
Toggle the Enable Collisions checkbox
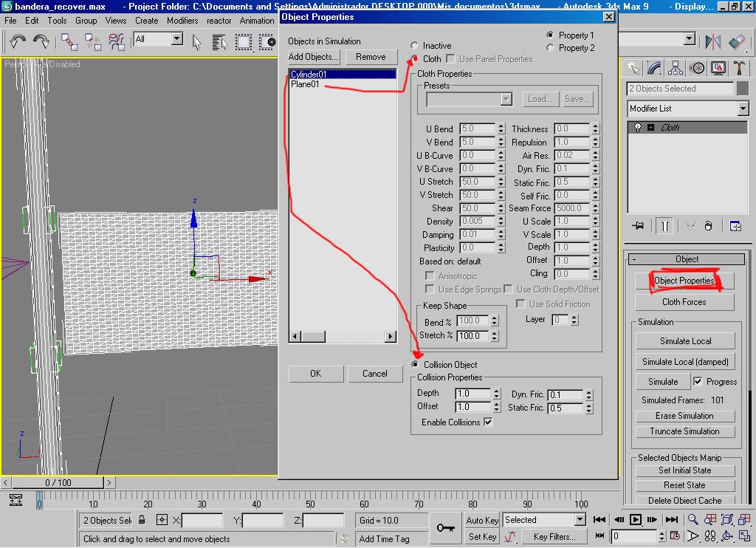click(x=488, y=422)
